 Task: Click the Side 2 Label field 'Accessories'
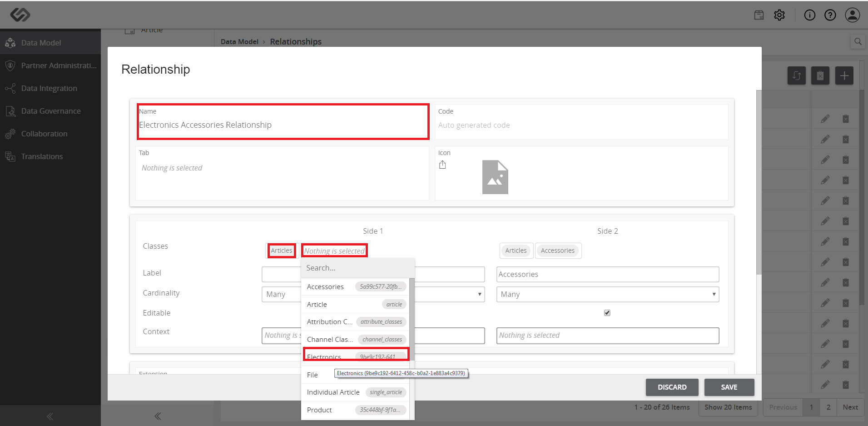(x=608, y=274)
